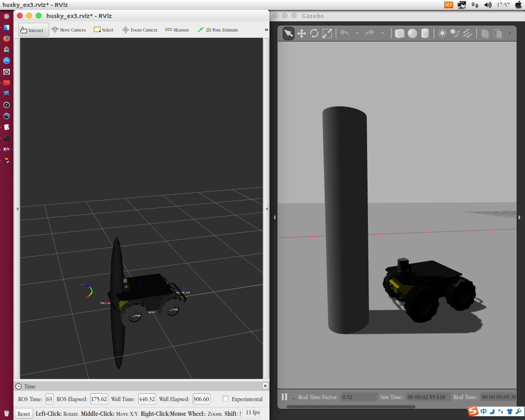Pick the 2D Pose Estimate tool
The image size is (525, 420).
[x=218, y=30]
